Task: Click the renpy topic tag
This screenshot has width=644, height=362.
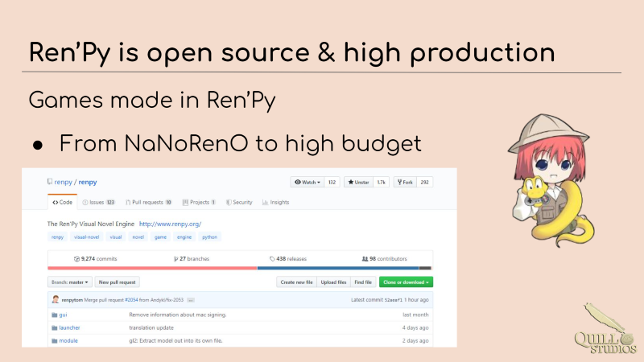Action: coord(57,237)
